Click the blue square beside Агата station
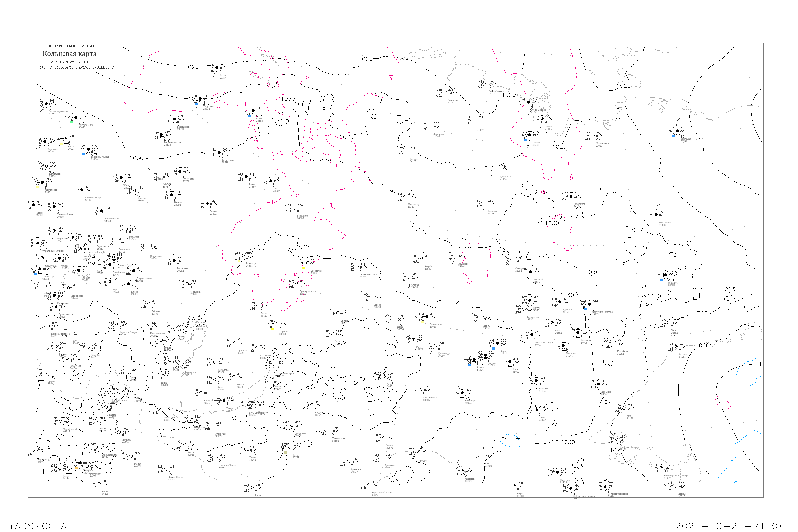Viewport: 798px width, 532px height. (x=249, y=116)
